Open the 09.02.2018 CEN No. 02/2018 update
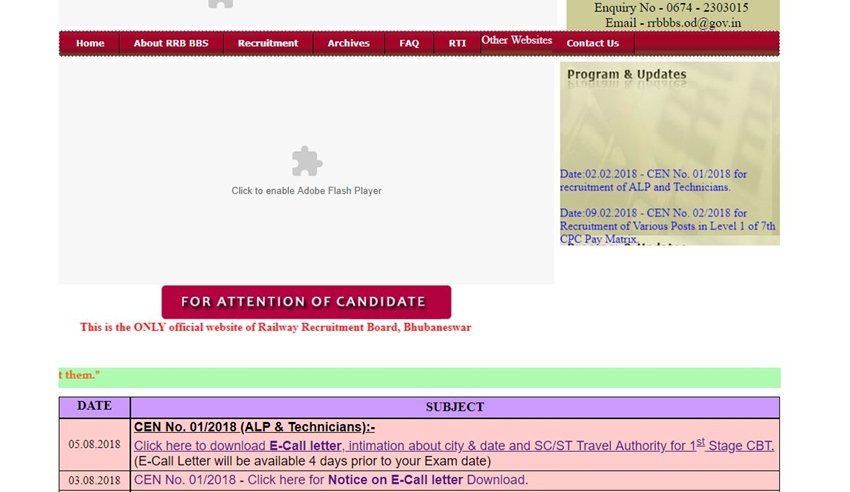The width and height of the screenshot is (850, 492). [666, 226]
